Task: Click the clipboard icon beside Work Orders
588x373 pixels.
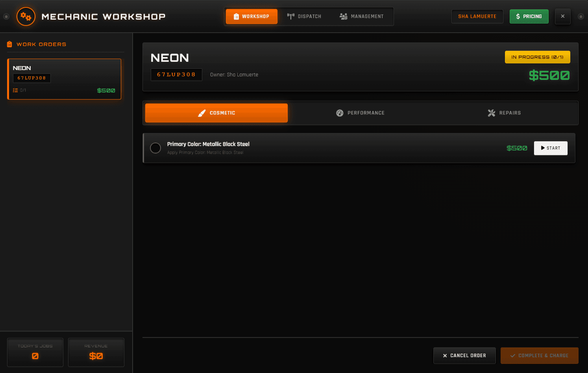Action: point(9,45)
